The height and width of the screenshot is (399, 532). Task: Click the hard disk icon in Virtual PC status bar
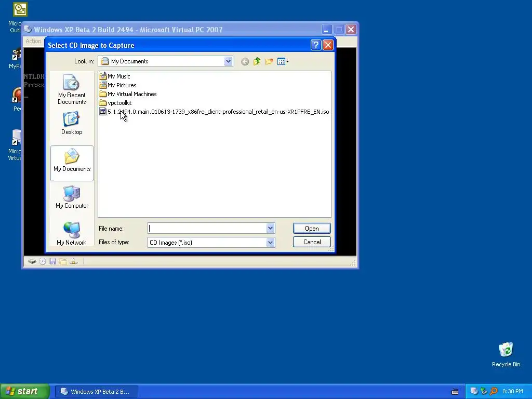click(x=32, y=261)
